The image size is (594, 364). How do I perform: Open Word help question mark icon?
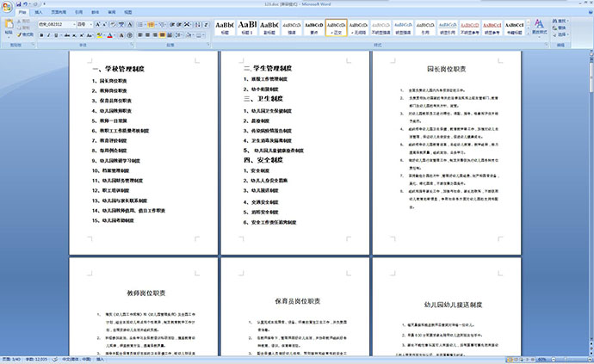point(591,12)
